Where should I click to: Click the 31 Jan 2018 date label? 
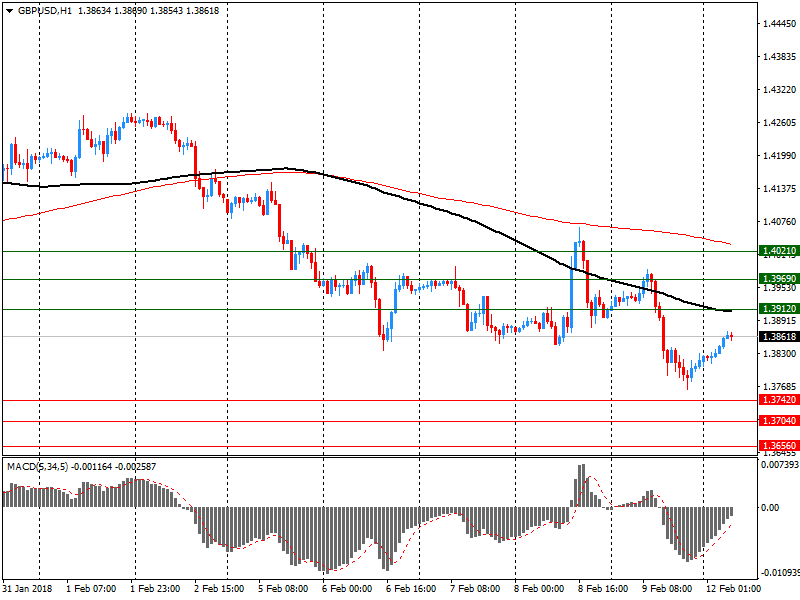click(x=28, y=589)
